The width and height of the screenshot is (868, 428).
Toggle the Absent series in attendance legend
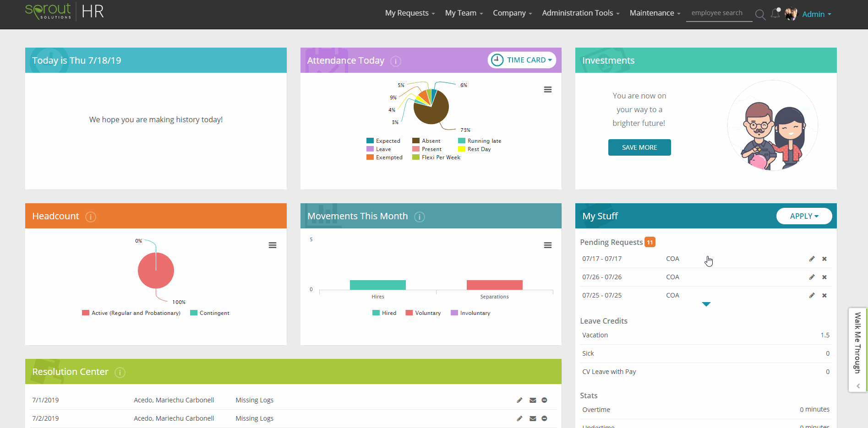[x=427, y=141]
